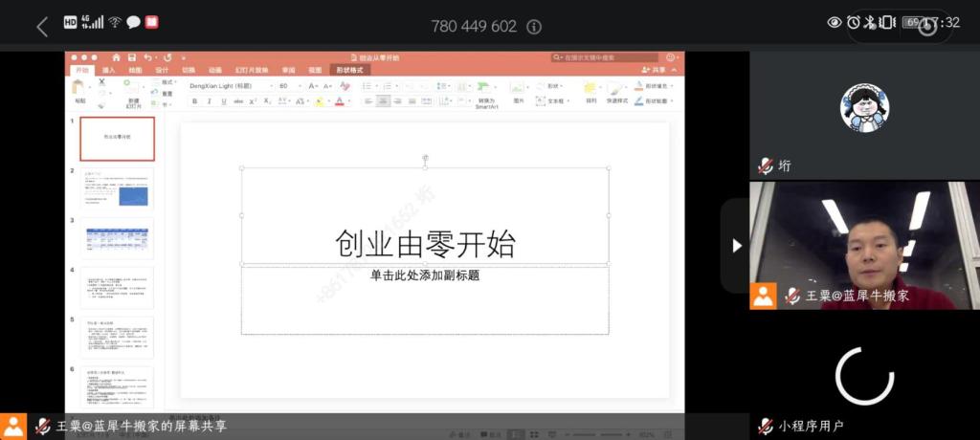Image resolution: width=980 pixels, height=440 pixels.
Task: Open meeting info icon beside 780 449 602
Action: (534, 27)
